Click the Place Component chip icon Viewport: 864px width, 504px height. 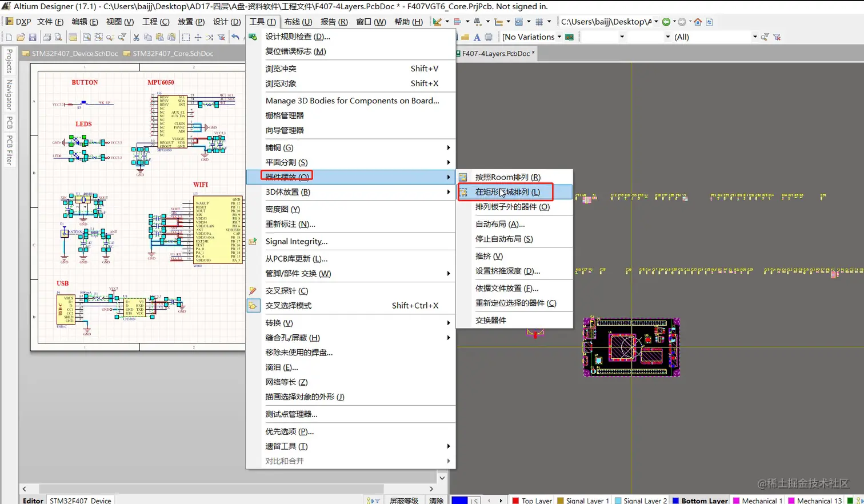coord(489,37)
